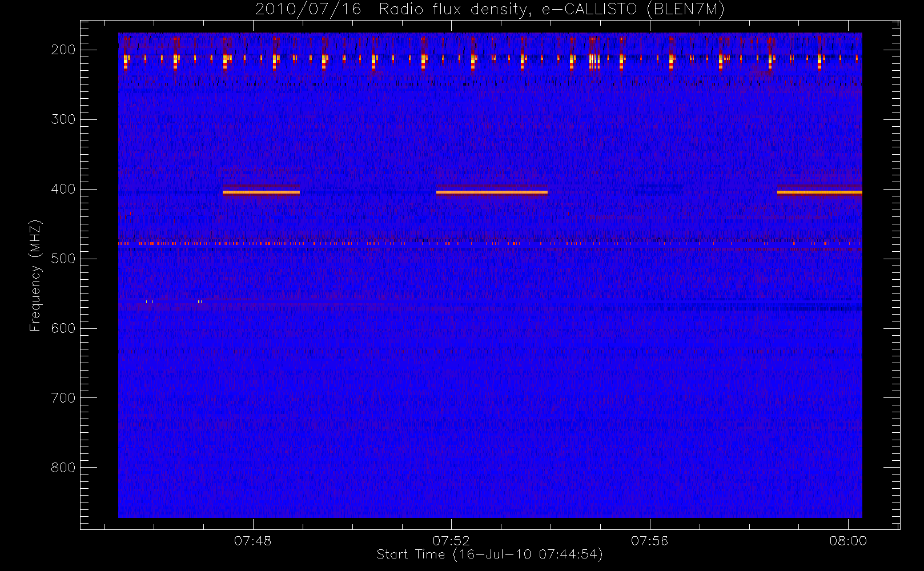Click the 600 frequency tick label
The image size is (924, 571).
click(x=63, y=328)
